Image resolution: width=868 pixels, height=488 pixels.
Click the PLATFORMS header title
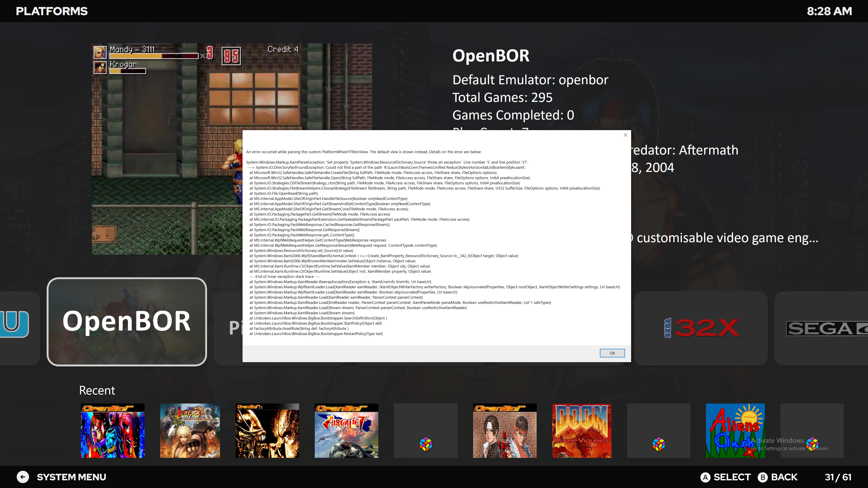click(x=52, y=11)
